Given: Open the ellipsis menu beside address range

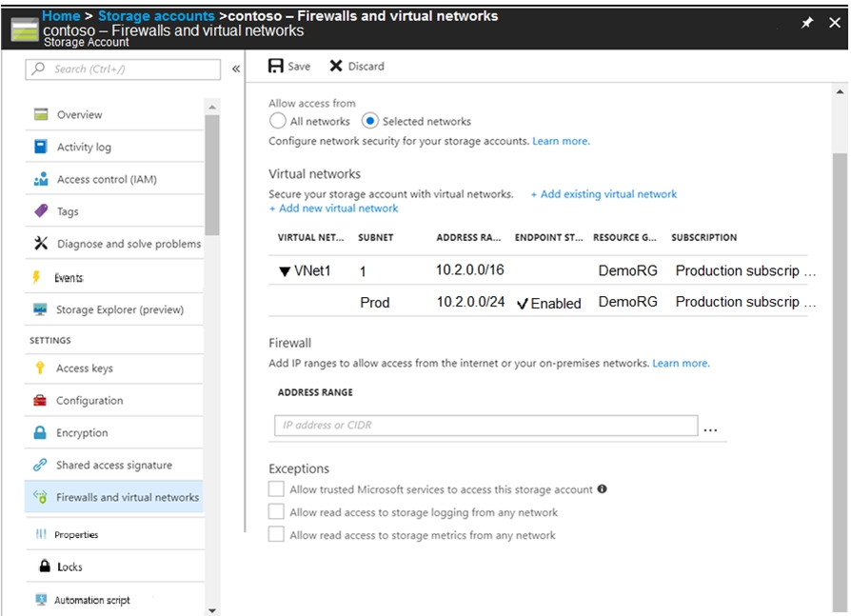Looking at the screenshot, I should (710, 429).
